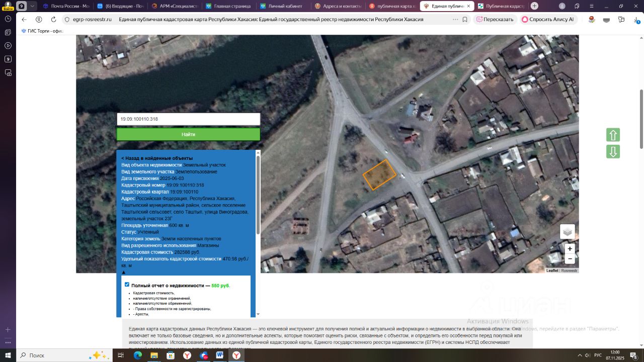Click the Дата присвоения 2025-06-03 line

[152, 178]
